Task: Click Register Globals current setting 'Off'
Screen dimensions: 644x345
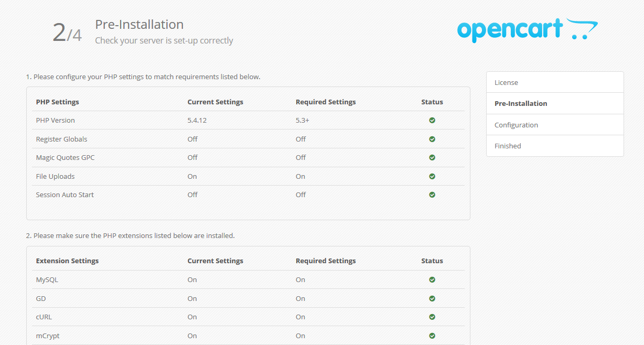Action: coord(192,139)
